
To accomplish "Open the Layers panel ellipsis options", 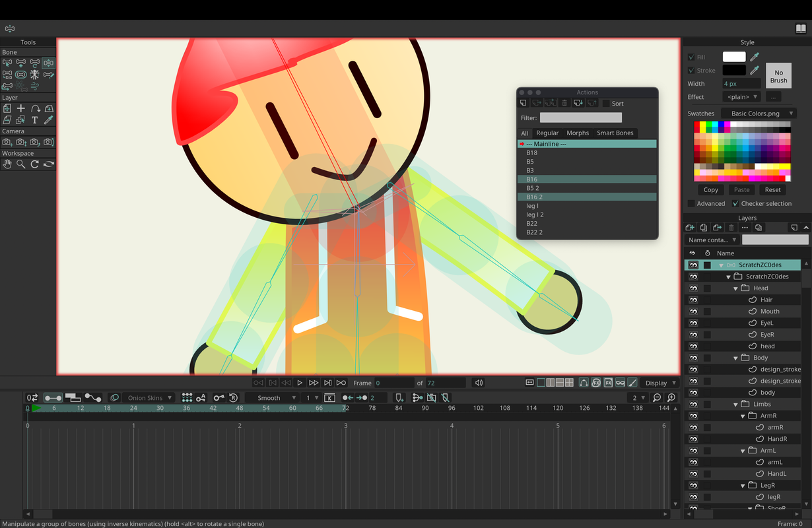I will tap(745, 227).
